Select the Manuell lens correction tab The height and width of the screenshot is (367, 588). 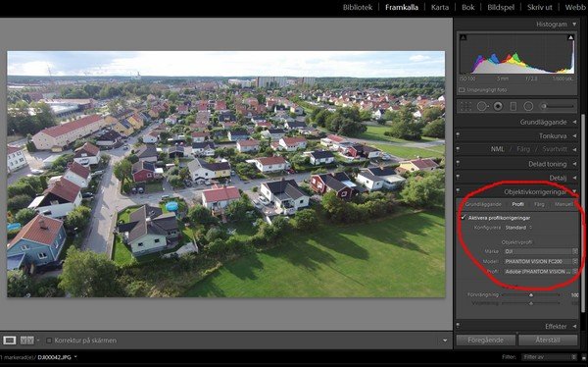coord(564,204)
